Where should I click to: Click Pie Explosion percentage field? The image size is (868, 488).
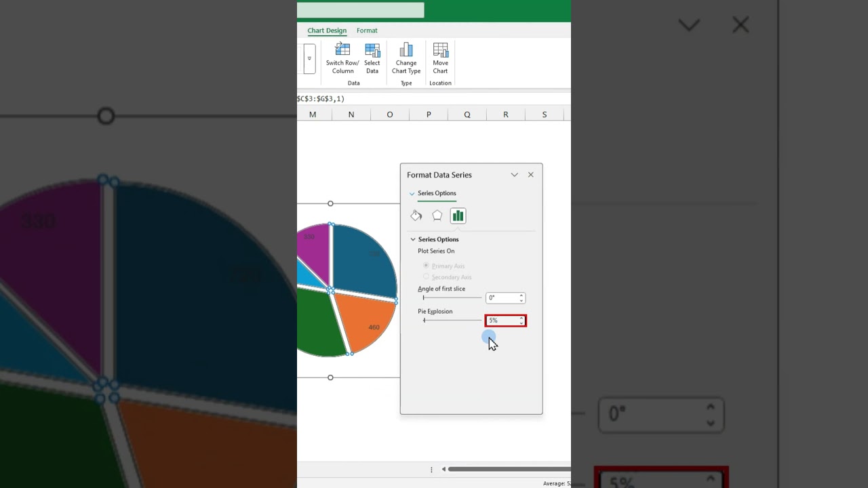coord(502,321)
